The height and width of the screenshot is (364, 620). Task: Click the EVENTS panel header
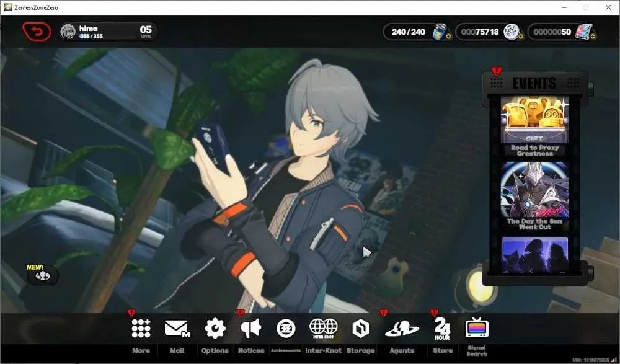coord(534,83)
